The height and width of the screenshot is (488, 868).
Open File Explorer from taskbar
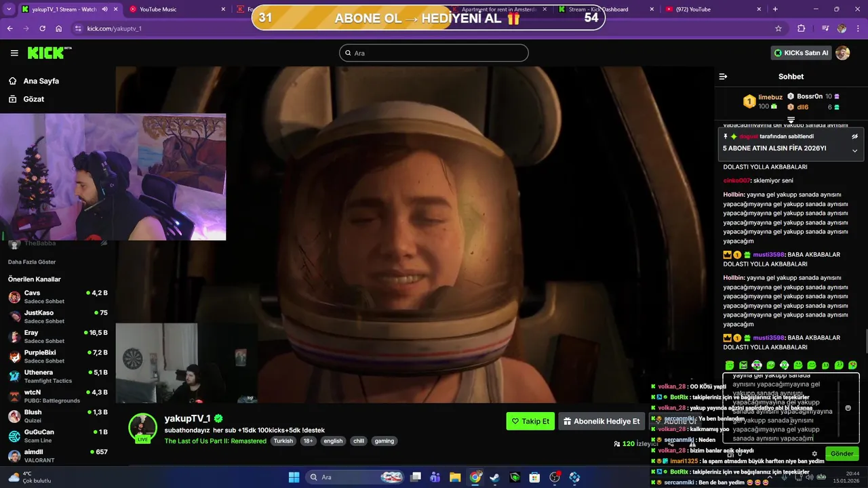(455, 477)
